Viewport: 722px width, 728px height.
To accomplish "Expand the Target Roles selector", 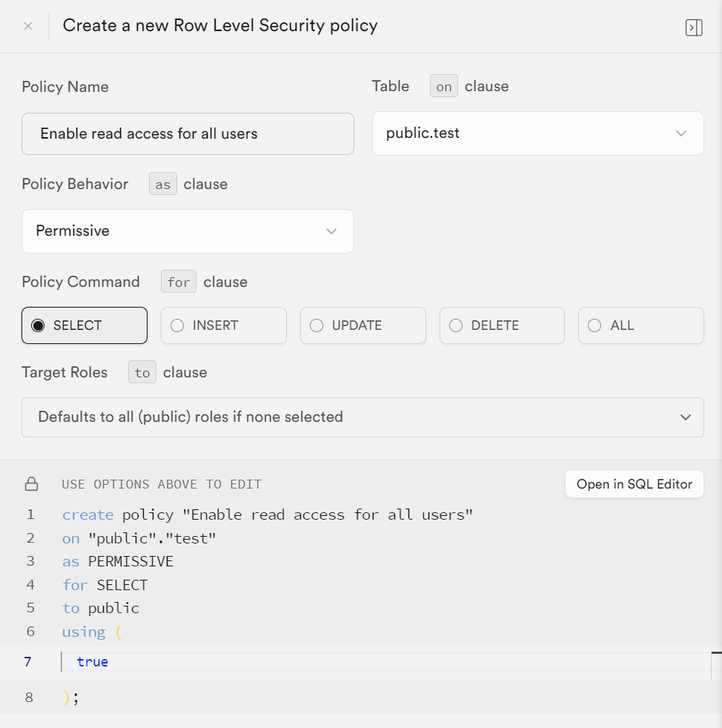I will [x=362, y=417].
